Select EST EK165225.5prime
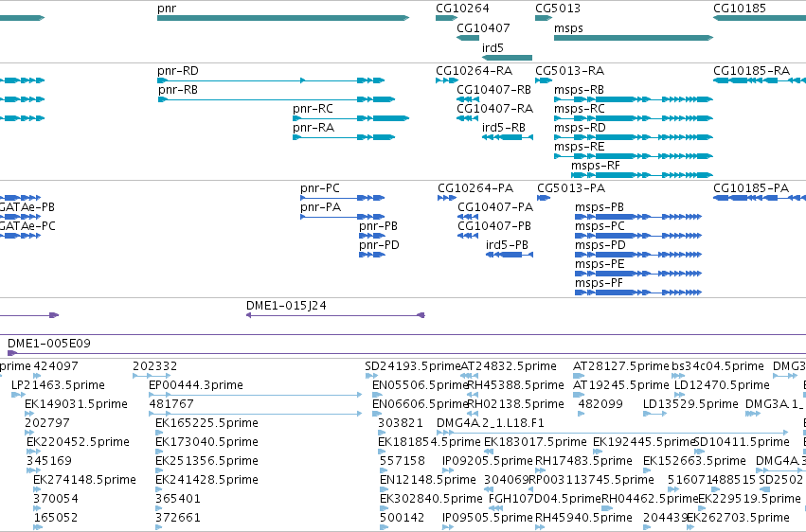The height and width of the screenshot is (532, 806). [x=159, y=433]
